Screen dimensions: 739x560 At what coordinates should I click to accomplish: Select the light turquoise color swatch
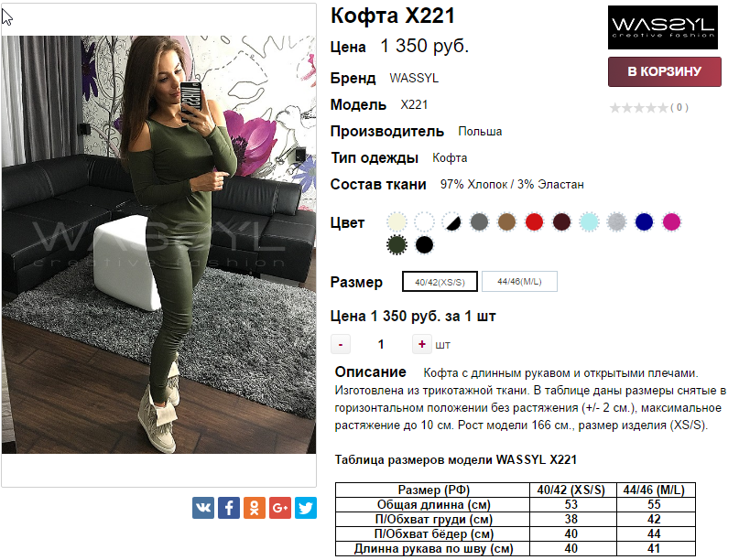point(589,221)
